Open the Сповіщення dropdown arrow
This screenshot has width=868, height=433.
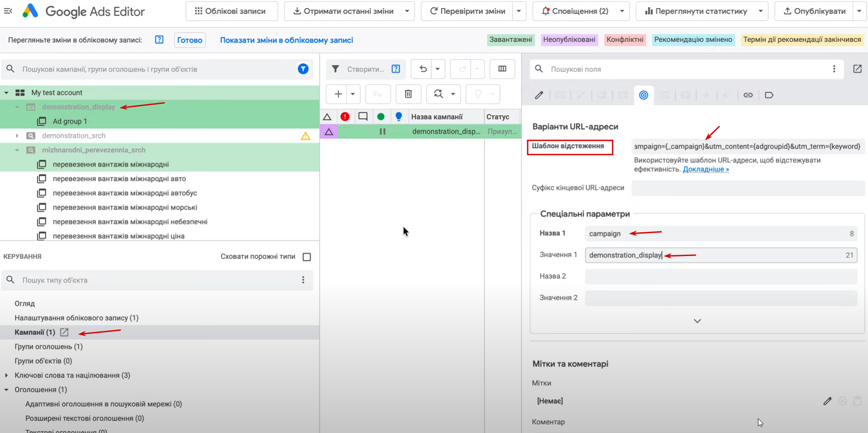click(x=622, y=11)
